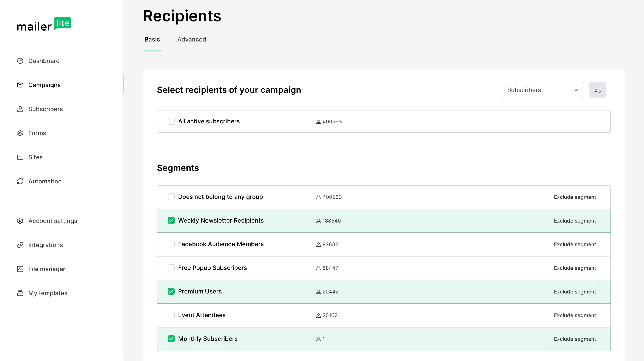This screenshot has height=361, width=644.
Task: Switch to the Advanced tab
Action: (192, 39)
